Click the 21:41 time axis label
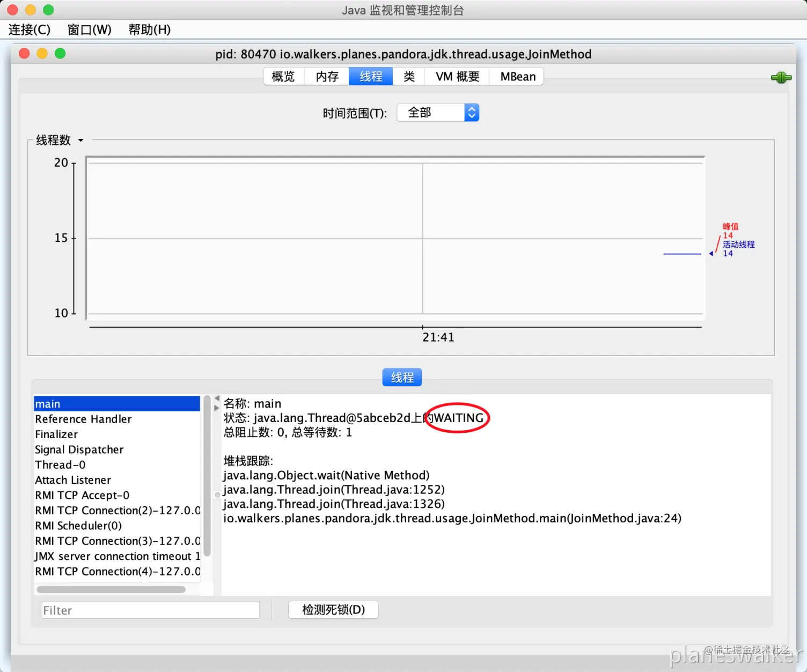The image size is (807, 672). click(438, 337)
